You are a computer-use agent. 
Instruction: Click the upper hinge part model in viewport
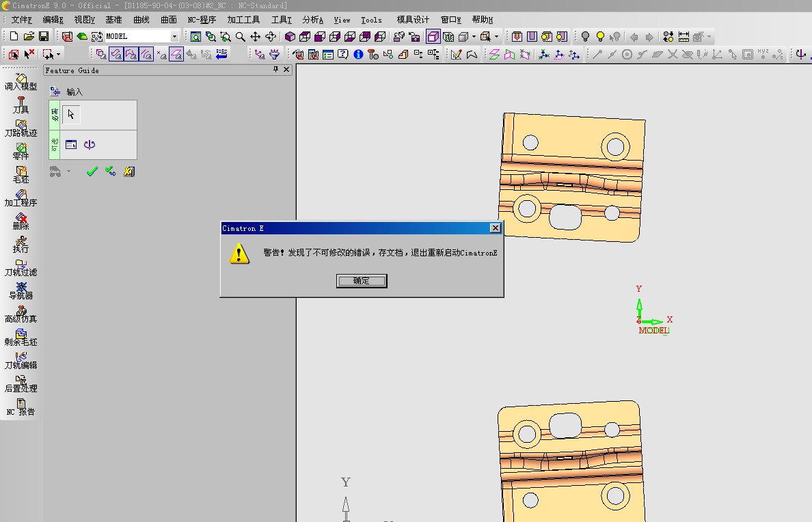(x=571, y=177)
